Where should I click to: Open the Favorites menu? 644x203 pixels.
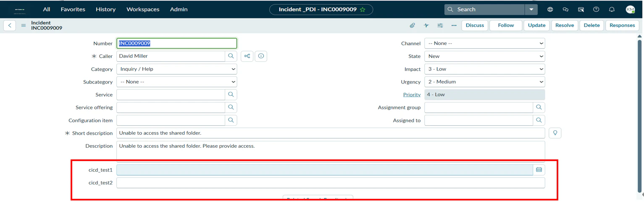click(x=73, y=9)
